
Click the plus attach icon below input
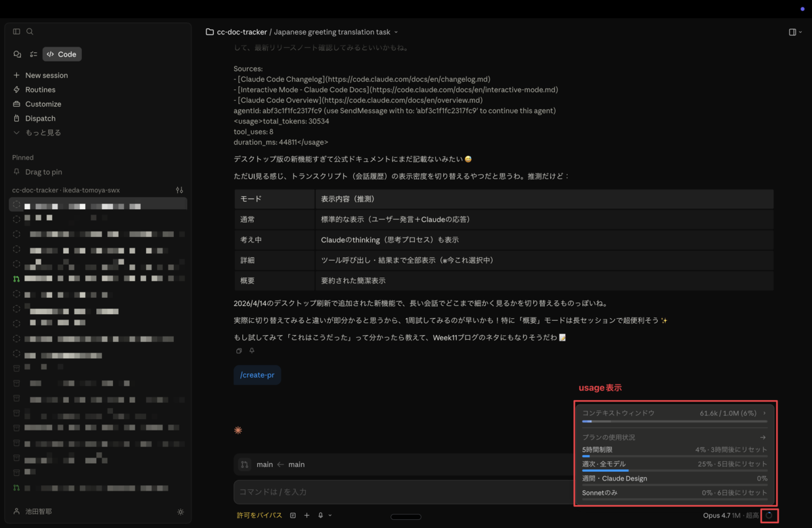click(307, 515)
